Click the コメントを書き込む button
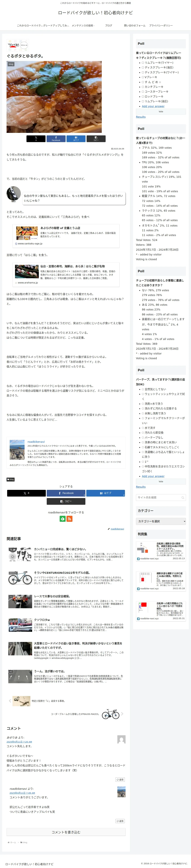The height and width of the screenshot is (868, 191). click(x=66, y=832)
